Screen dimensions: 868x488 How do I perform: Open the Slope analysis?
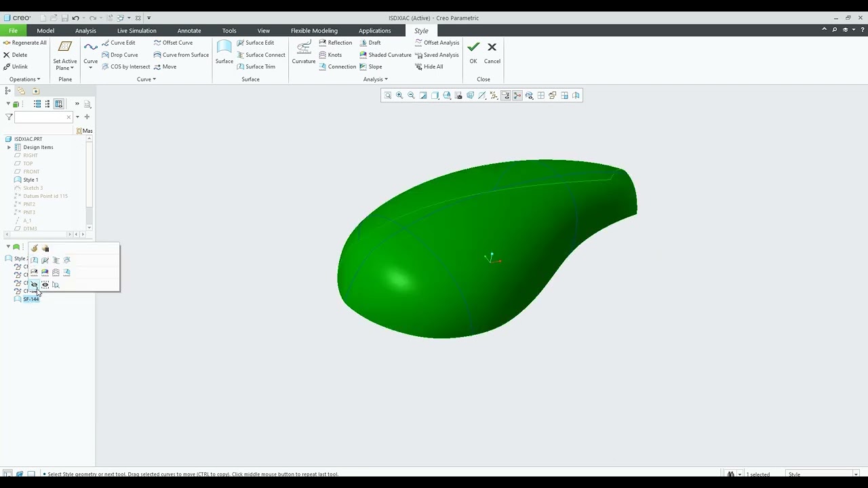pyautogui.click(x=371, y=66)
